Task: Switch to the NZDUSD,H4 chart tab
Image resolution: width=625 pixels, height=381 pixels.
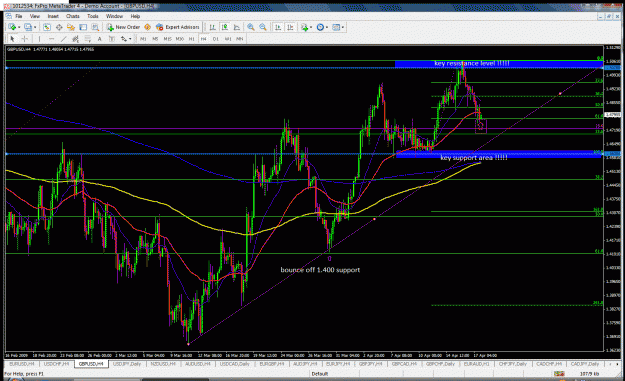Action: 163,364
